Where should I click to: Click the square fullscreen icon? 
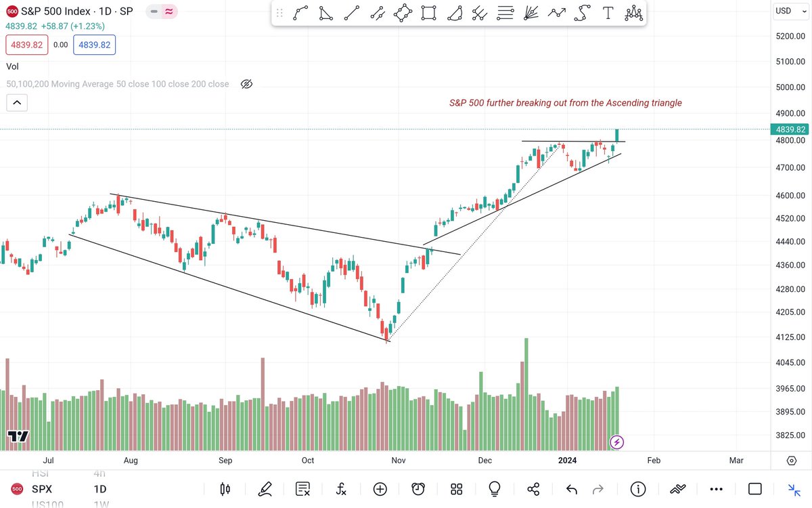coord(755,489)
